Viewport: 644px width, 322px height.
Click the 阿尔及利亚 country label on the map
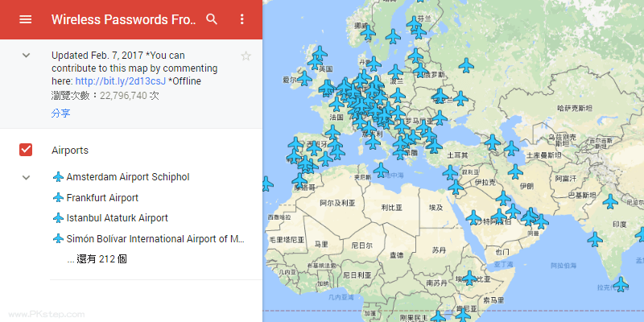coord(337,203)
